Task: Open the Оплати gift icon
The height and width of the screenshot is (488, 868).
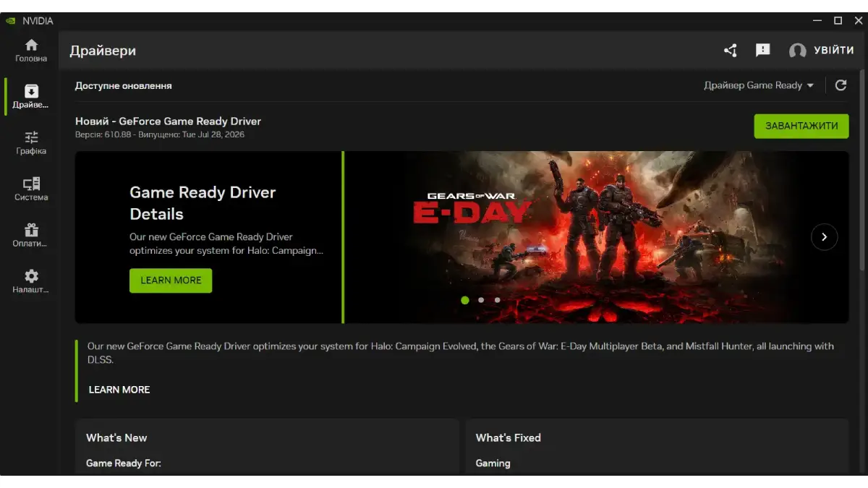Action: coord(31,230)
